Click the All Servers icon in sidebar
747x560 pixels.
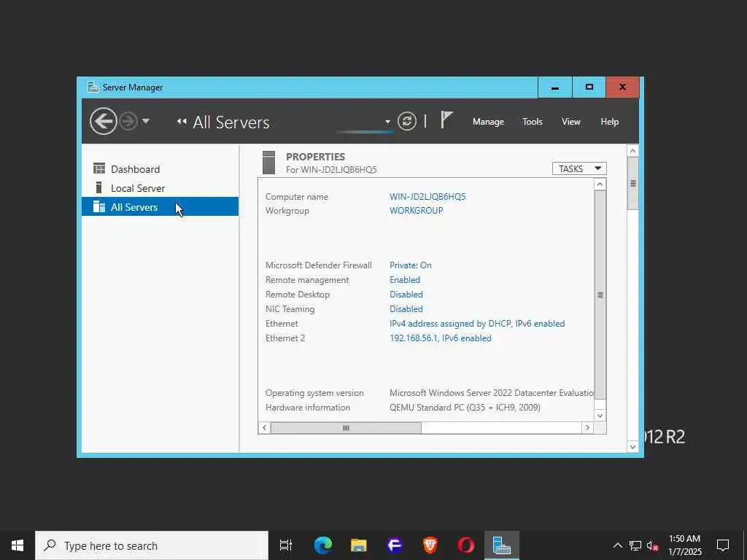coord(99,206)
